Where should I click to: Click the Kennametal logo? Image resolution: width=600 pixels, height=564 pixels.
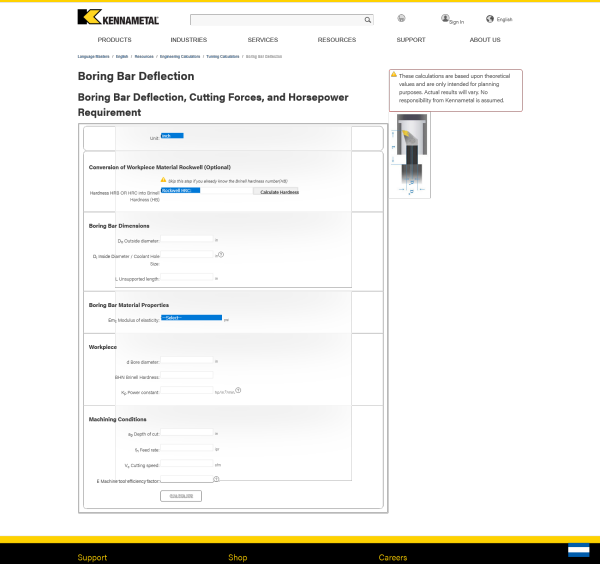pyautogui.click(x=118, y=17)
